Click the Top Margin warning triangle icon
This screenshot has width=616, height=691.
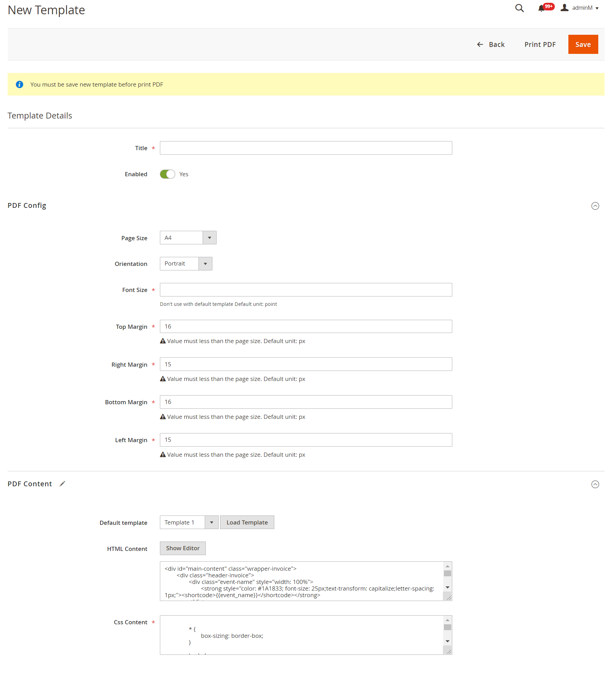click(163, 341)
